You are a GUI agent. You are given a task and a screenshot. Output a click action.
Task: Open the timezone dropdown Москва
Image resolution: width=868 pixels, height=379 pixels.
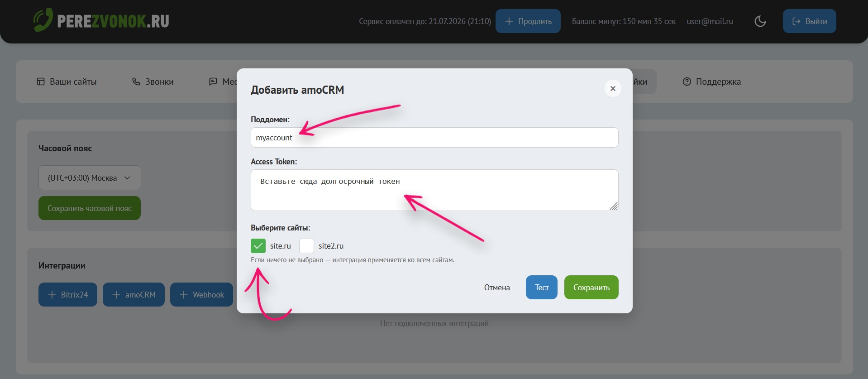pos(90,178)
